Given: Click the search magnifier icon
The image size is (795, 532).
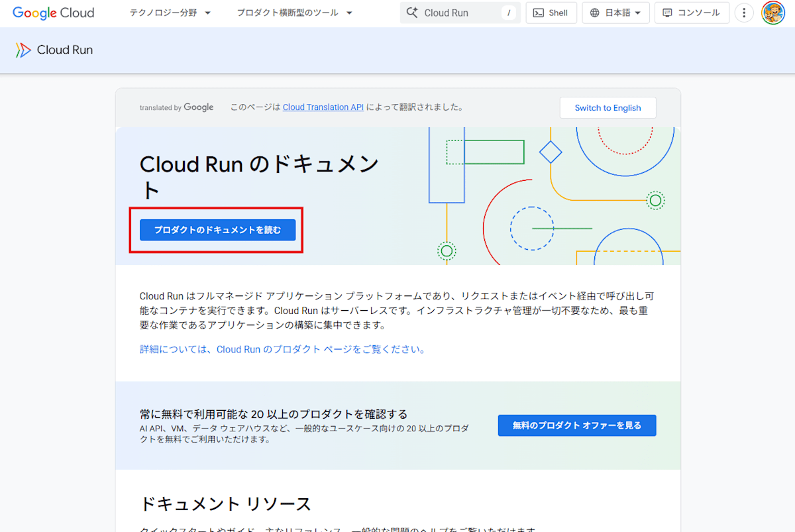Looking at the screenshot, I should (x=412, y=13).
